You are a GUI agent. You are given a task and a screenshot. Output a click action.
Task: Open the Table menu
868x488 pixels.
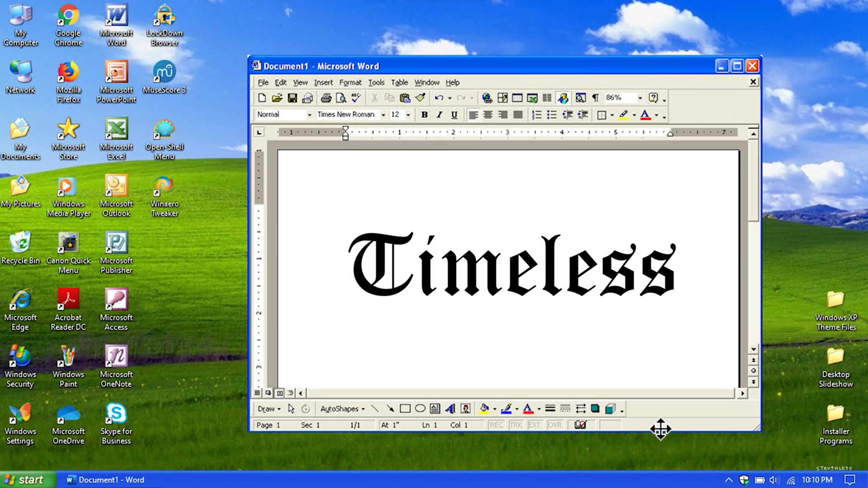399,82
